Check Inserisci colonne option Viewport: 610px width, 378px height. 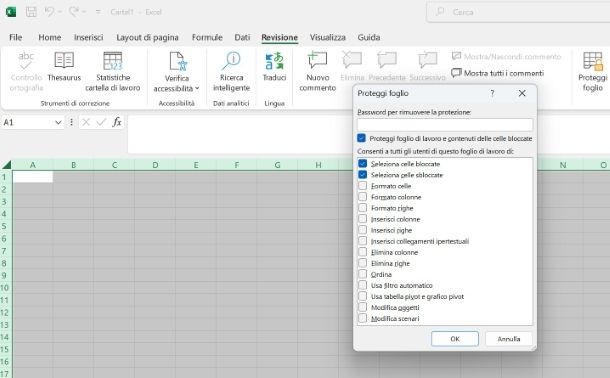363,219
